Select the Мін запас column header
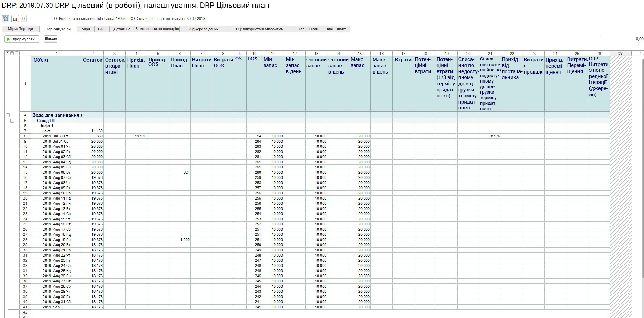This screenshot has width=644, height=318. tap(273, 84)
